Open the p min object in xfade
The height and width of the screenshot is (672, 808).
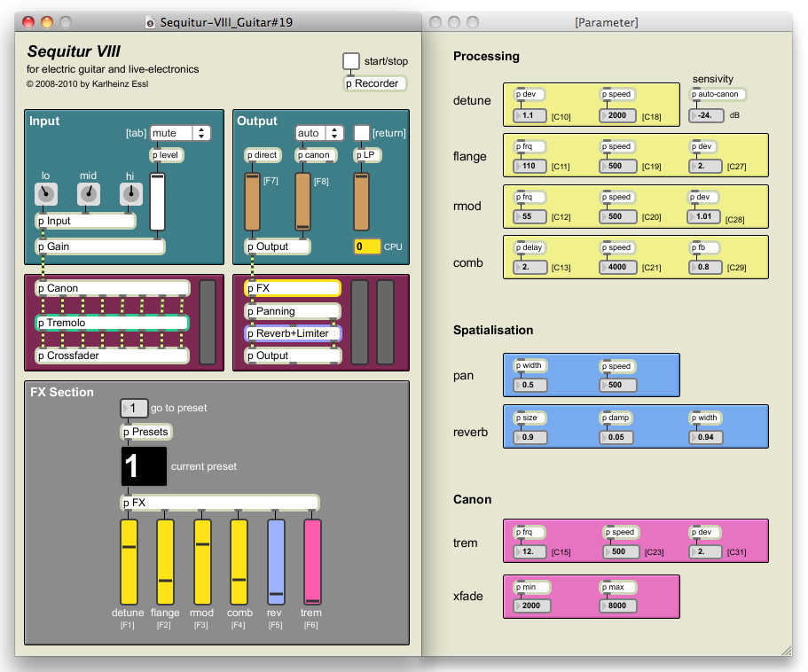pyautogui.click(x=532, y=587)
